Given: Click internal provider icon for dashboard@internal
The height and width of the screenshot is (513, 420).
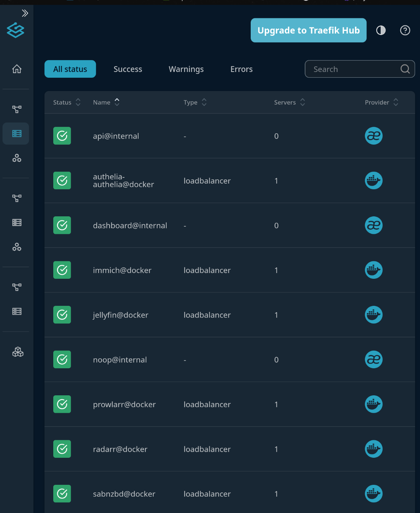Looking at the screenshot, I should coord(374,225).
